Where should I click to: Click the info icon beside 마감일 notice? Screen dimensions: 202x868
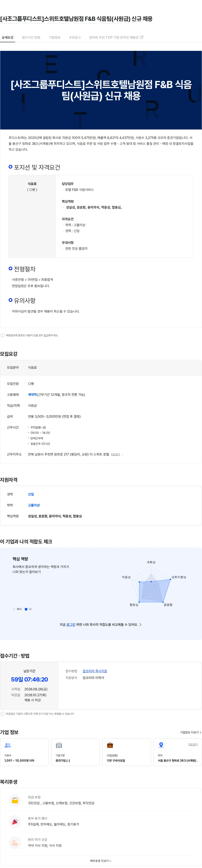(x=3, y=714)
